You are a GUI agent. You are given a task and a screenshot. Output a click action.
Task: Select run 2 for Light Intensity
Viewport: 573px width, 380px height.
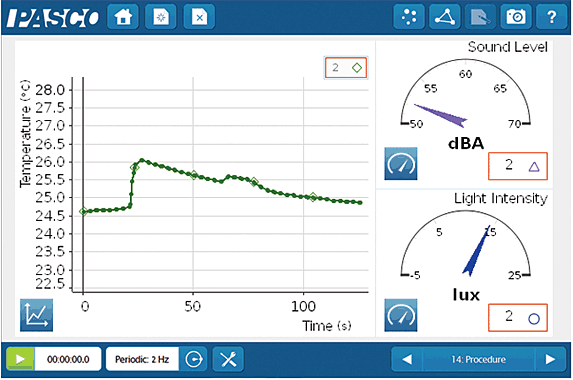pos(518,318)
